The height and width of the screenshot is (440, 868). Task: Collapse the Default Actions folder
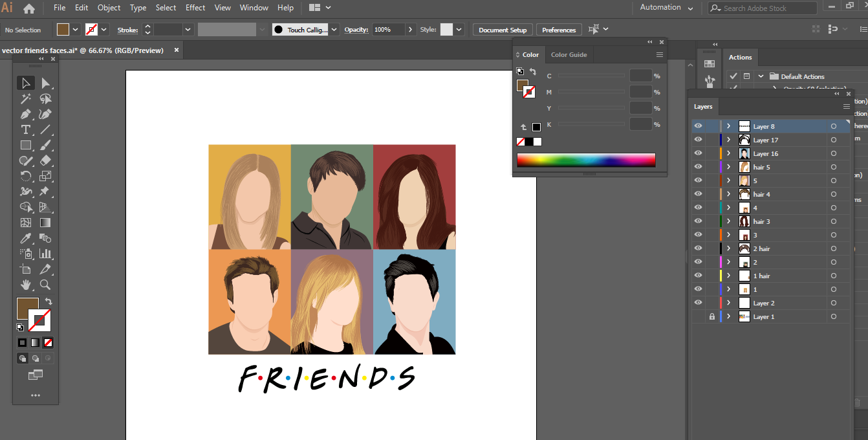coord(761,76)
